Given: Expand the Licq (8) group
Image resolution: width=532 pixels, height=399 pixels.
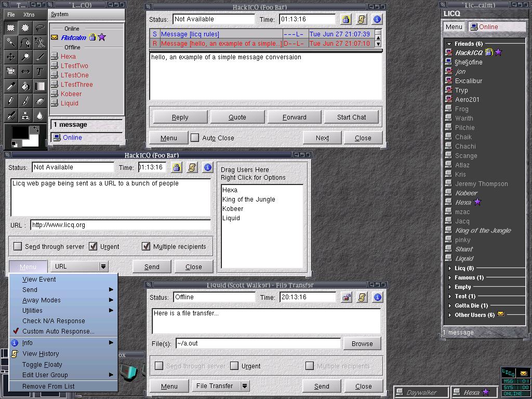Looking at the screenshot, I should tap(449, 268).
